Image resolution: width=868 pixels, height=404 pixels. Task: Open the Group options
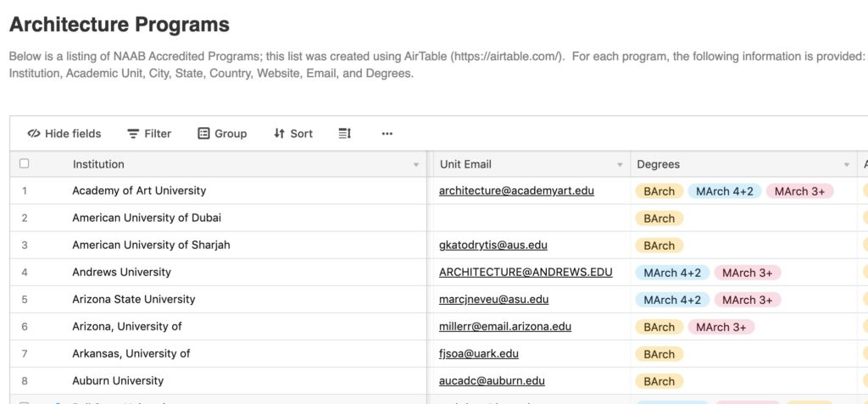click(222, 133)
